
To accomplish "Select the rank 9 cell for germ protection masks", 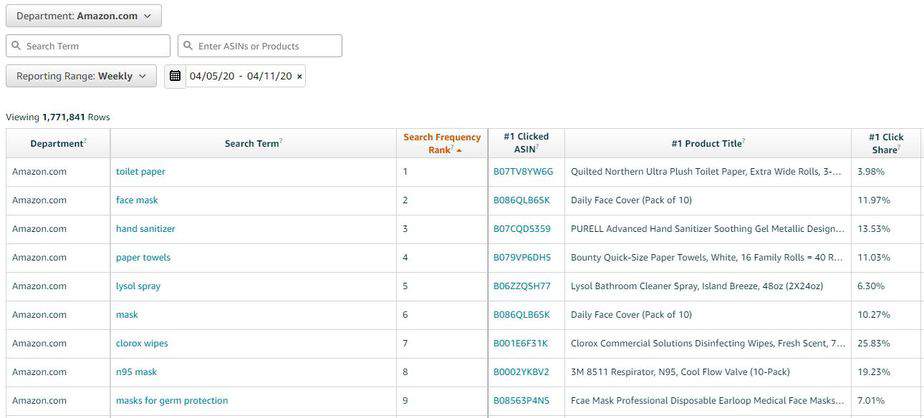I will (442, 401).
